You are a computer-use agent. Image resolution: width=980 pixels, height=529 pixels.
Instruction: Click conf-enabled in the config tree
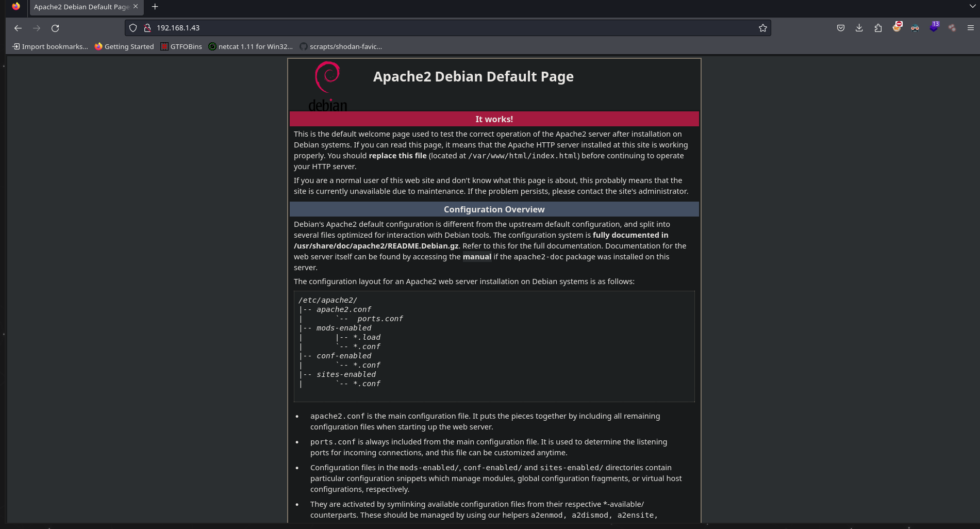(344, 356)
